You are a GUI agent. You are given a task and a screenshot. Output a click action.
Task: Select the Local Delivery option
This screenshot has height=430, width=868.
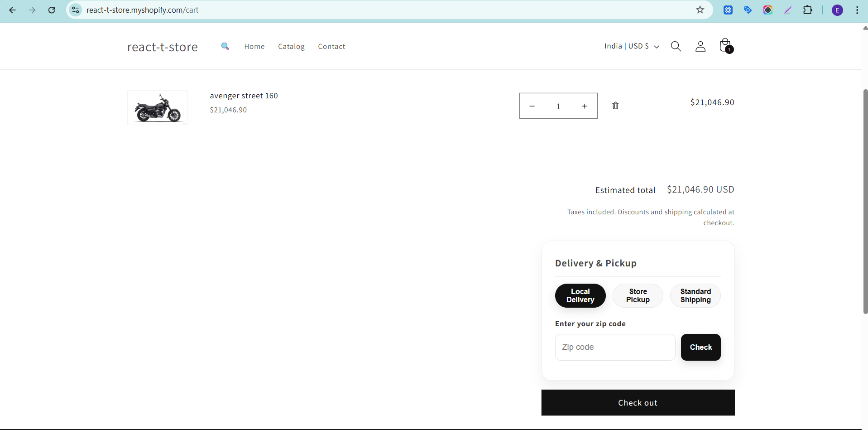point(580,295)
